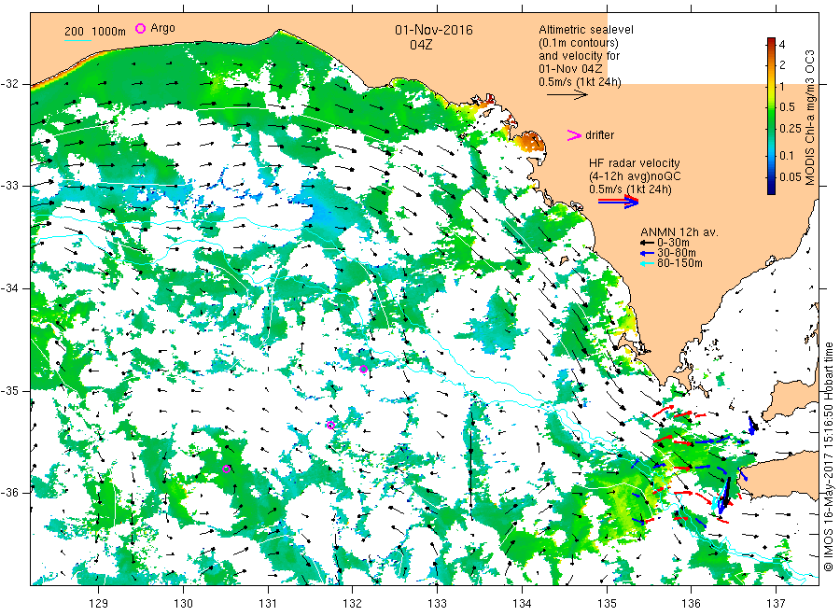Click the magenta drifter symbol in the legend
This screenshot has width=840, height=616.
point(574,135)
